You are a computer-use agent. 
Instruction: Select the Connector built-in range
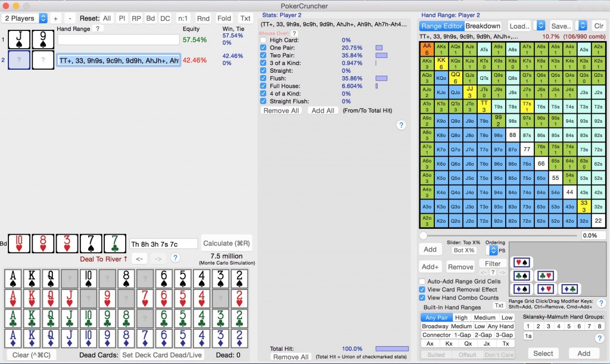[x=437, y=335]
